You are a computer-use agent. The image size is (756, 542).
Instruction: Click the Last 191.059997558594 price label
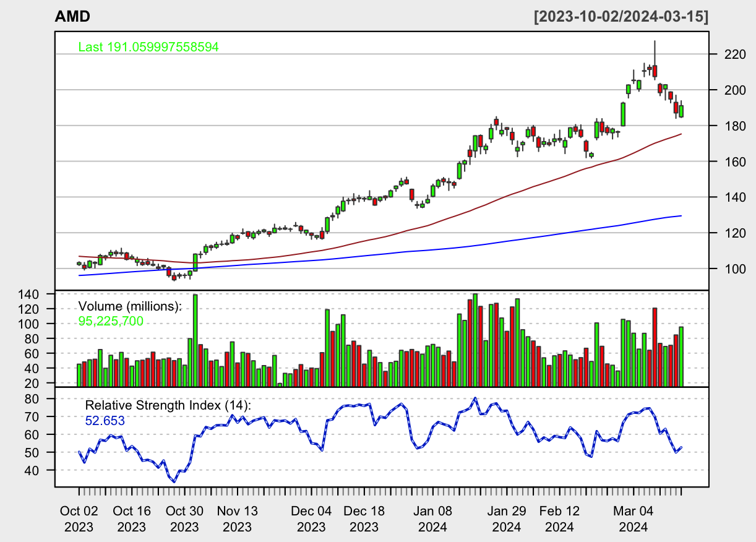(148, 47)
